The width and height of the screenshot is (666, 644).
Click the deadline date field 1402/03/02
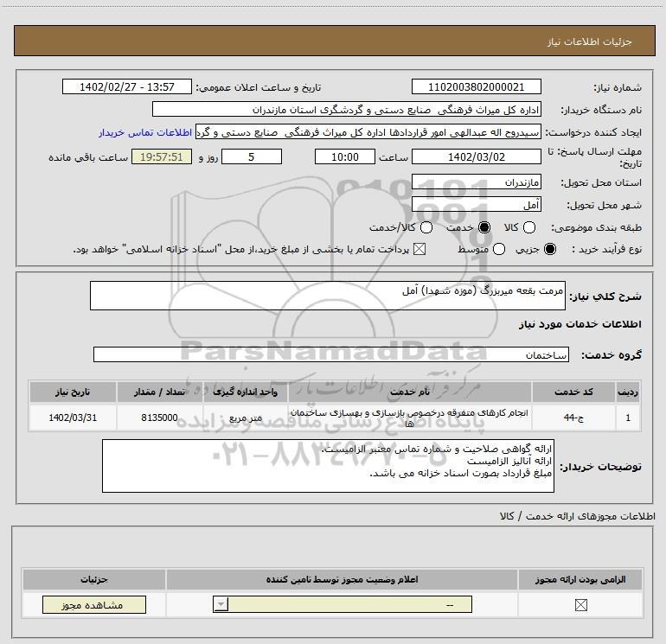pos(476,156)
